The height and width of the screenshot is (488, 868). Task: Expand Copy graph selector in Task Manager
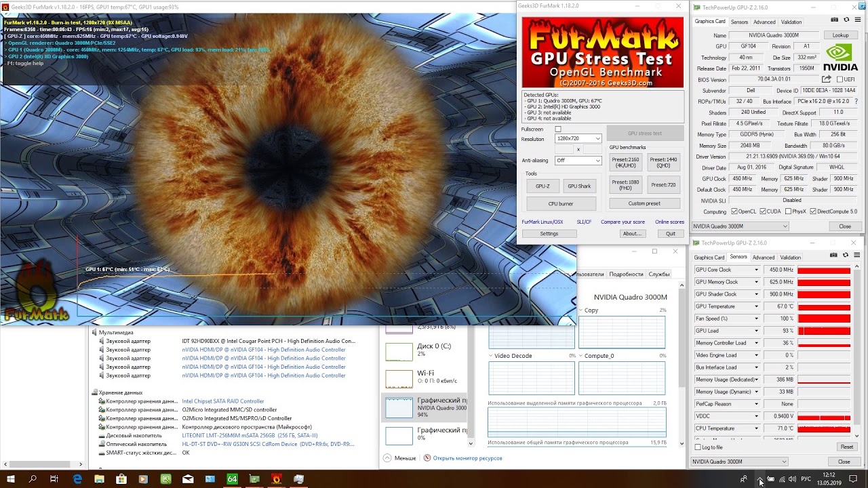pos(581,310)
